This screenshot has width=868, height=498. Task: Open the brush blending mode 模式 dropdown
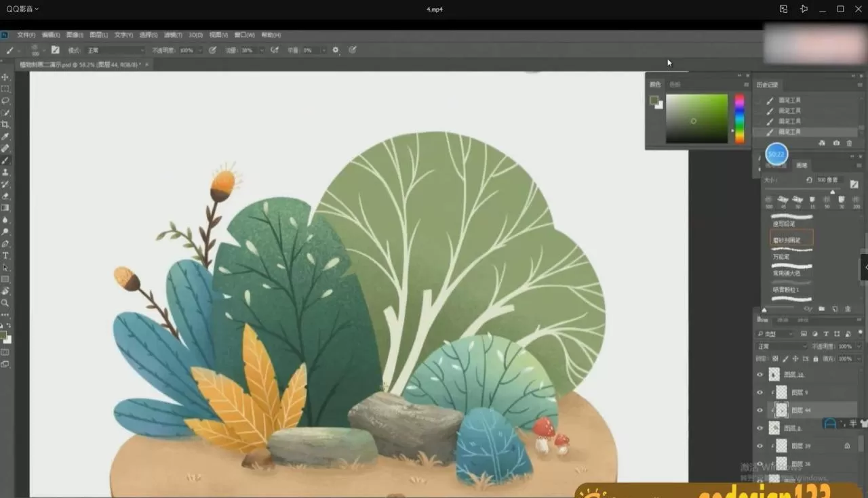click(x=114, y=50)
